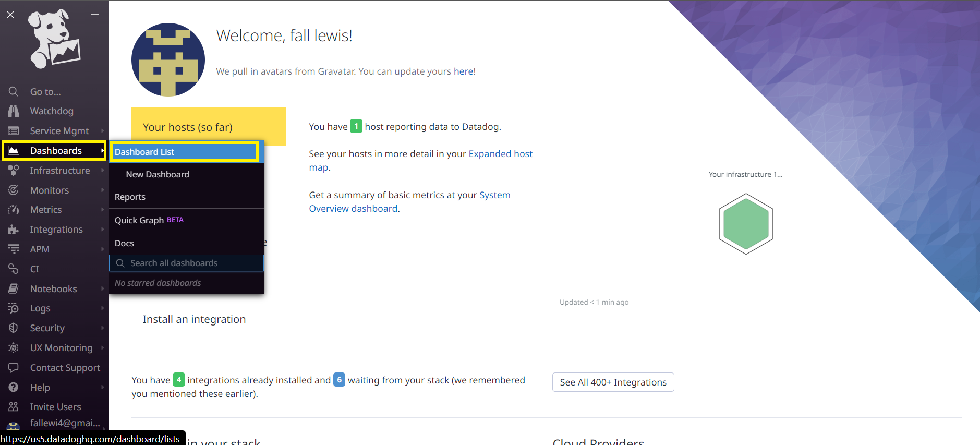The width and height of the screenshot is (980, 445).
Task: Expand the Logs submenu
Action: click(40, 308)
